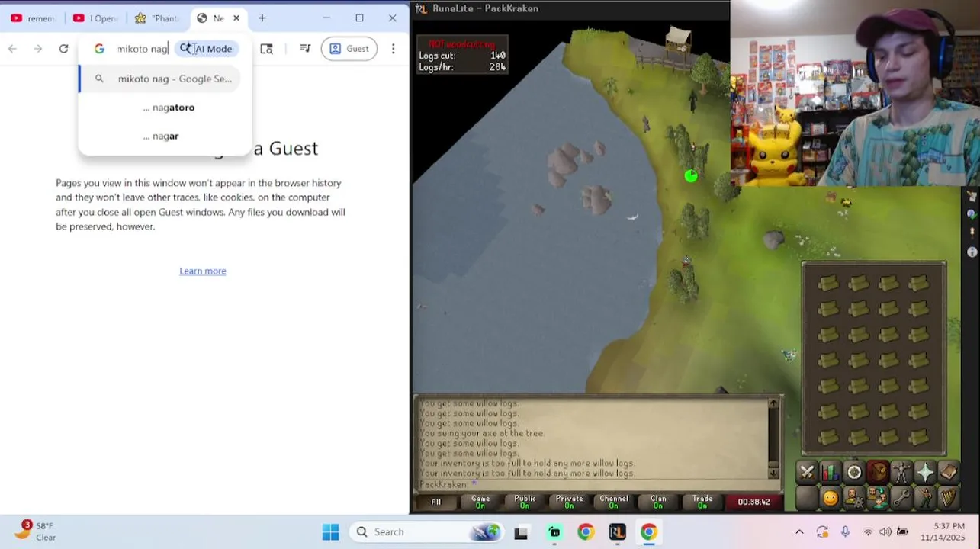This screenshot has width=980, height=549.
Task: Follow the Learn more link
Action: coord(203,271)
